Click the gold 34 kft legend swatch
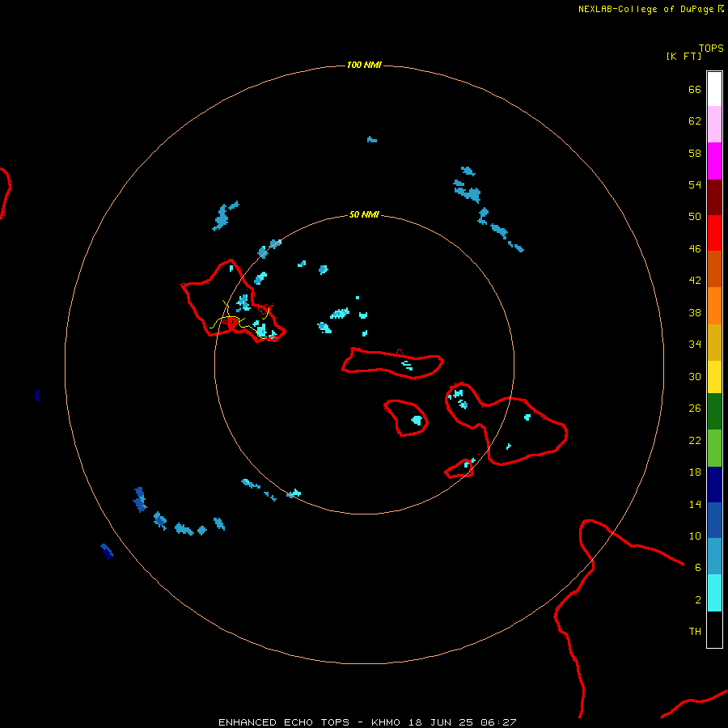The height and width of the screenshot is (728, 728). click(714, 342)
